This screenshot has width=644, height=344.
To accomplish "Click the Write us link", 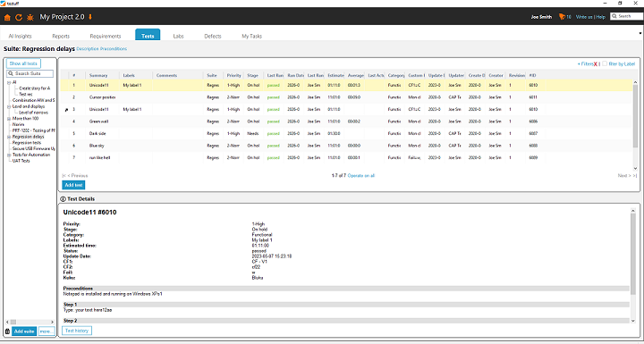I will coord(584,17).
